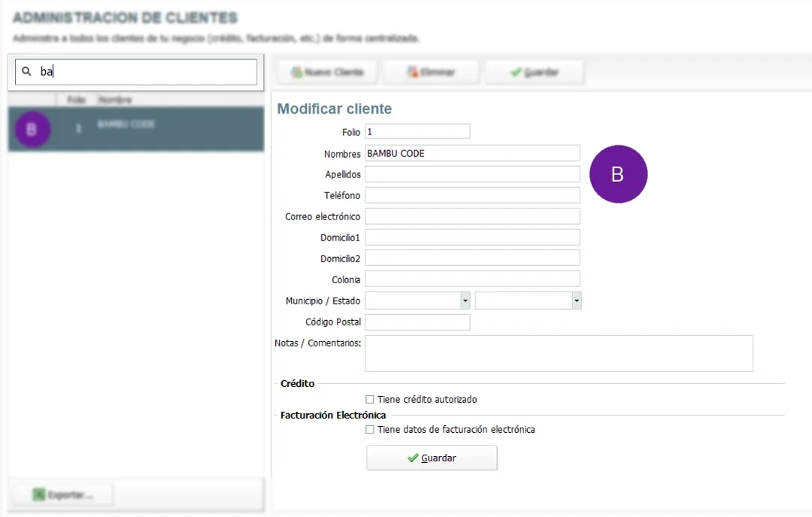The height and width of the screenshot is (517, 812).
Task: Click the purple B avatar in client list
Action: coord(32,129)
